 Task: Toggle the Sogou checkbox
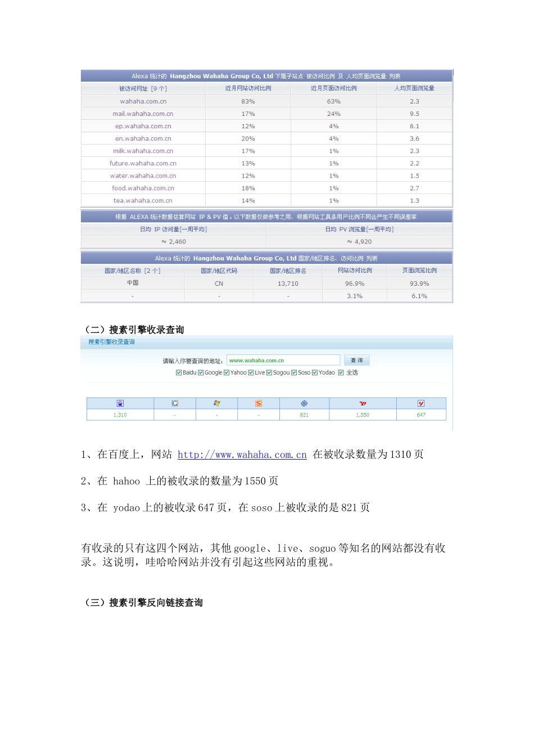(269, 372)
